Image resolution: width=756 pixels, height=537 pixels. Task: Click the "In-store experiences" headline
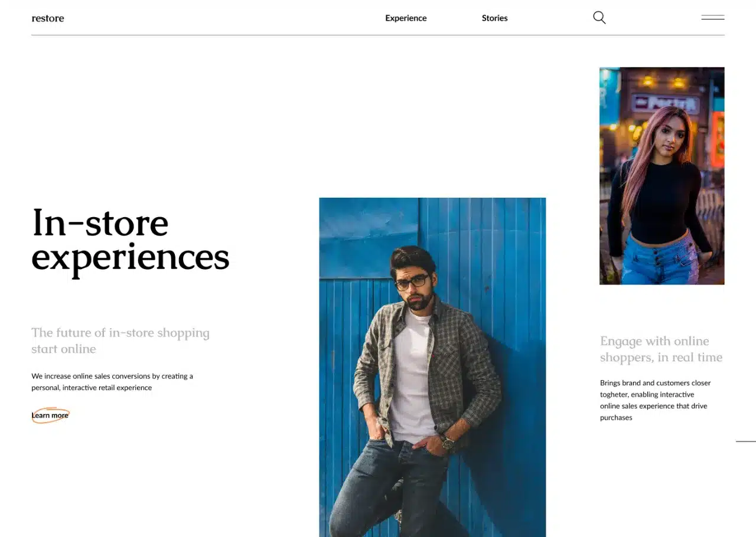coord(130,240)
